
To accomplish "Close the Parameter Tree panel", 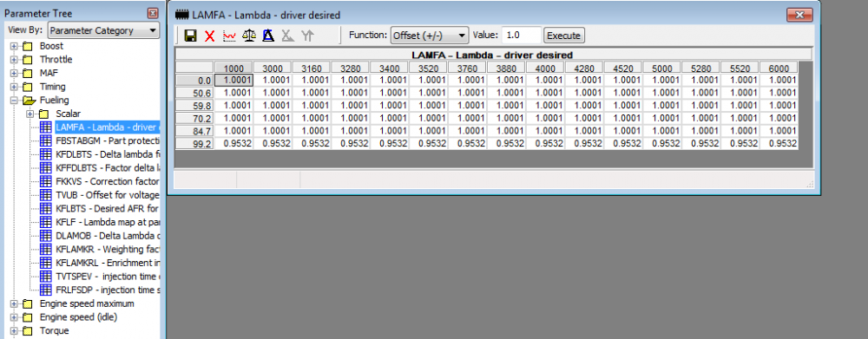I will pyautogui.click(x=153, y=13).
